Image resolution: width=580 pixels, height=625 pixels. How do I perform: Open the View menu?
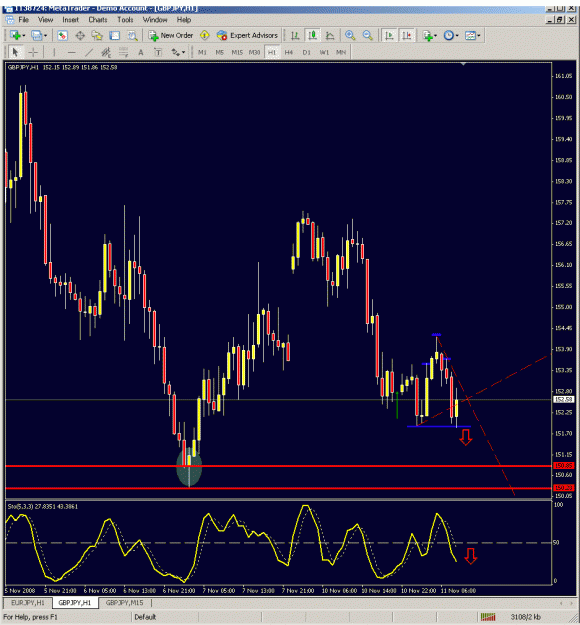coord(45,20)
